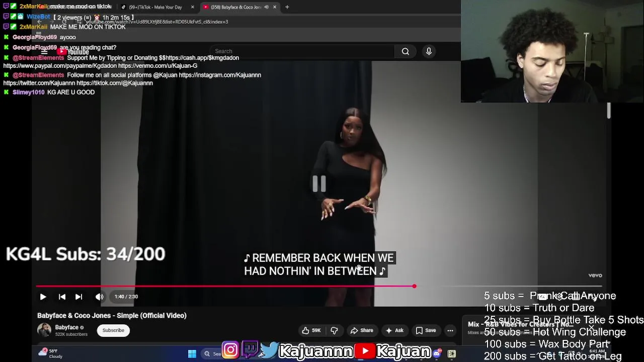Go to YouTube home via the logo

73,52
